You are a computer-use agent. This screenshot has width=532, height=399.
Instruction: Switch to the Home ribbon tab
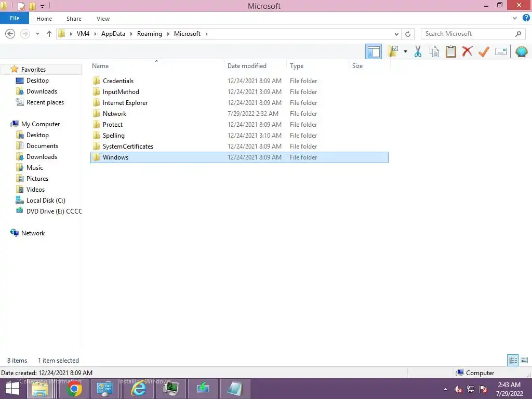tap(44, 19)
